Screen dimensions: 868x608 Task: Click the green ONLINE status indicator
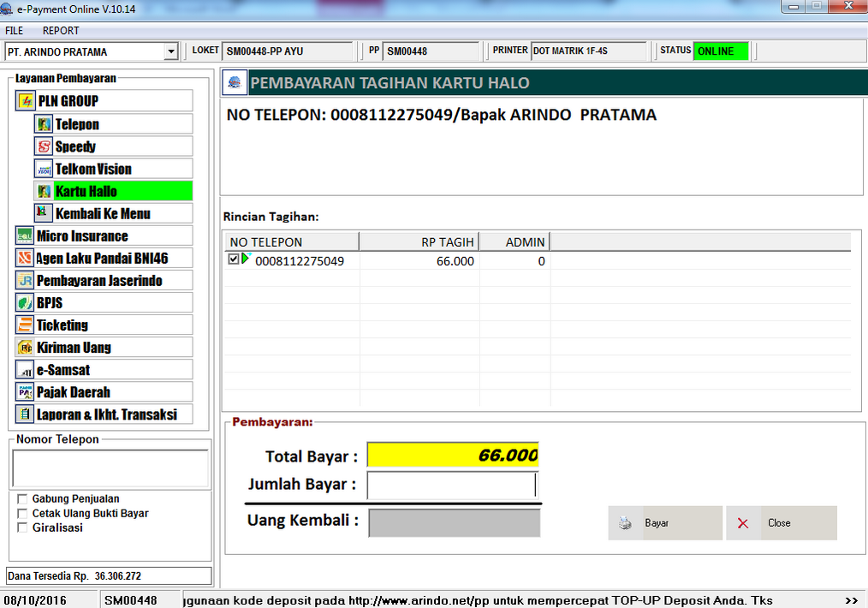[721, 51]
